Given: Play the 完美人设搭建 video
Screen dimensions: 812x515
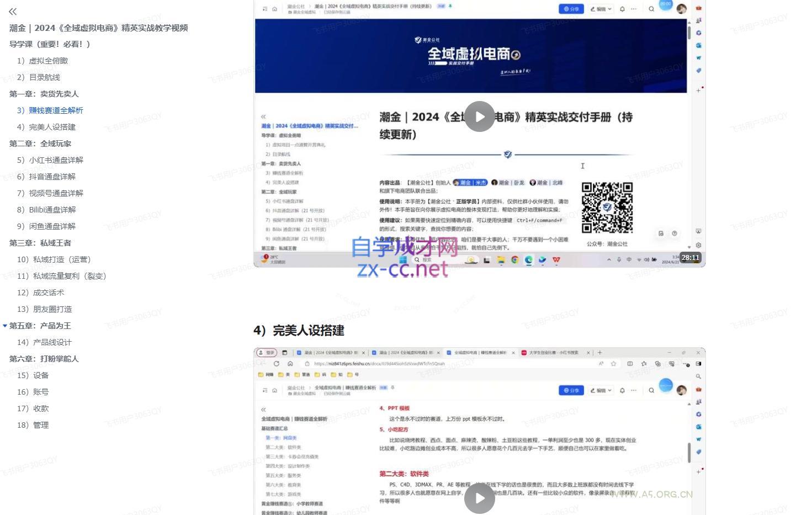Looking at the screenshot, I should (x=479, y=498).
